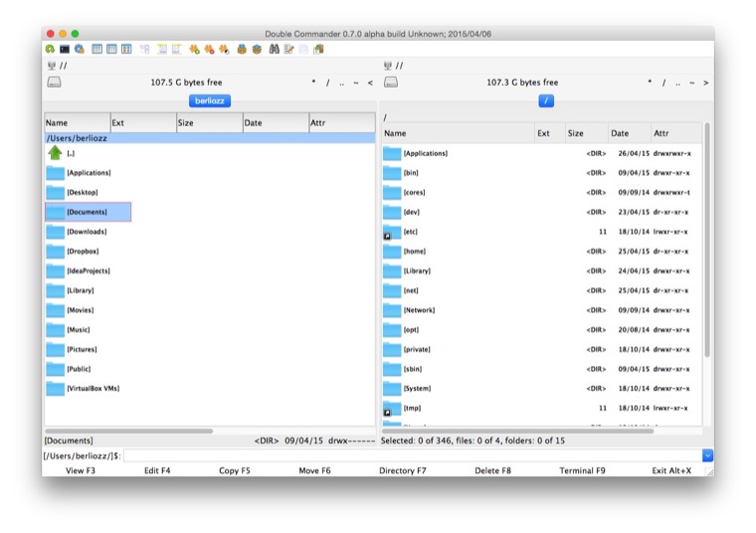Click the green Refresh toolbar icon
Screen dimensions: 756x533
point(50,49)
